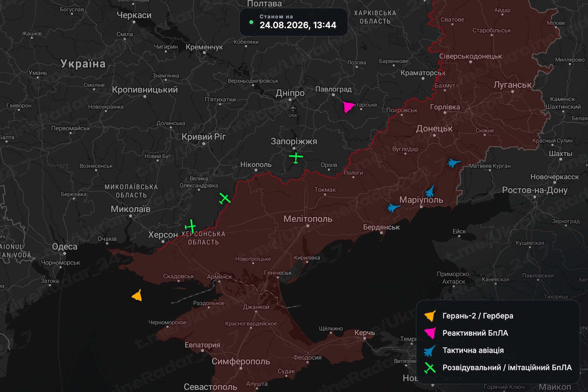The image size is (588, 392).
Task: Click the Первомайськ town label
Action: (71, 128)
